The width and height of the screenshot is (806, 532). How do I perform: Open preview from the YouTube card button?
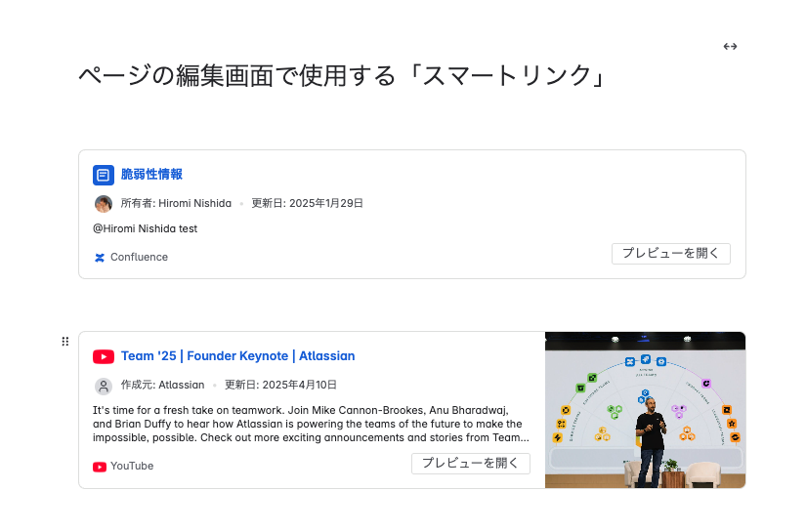click(x=470, y=464)
